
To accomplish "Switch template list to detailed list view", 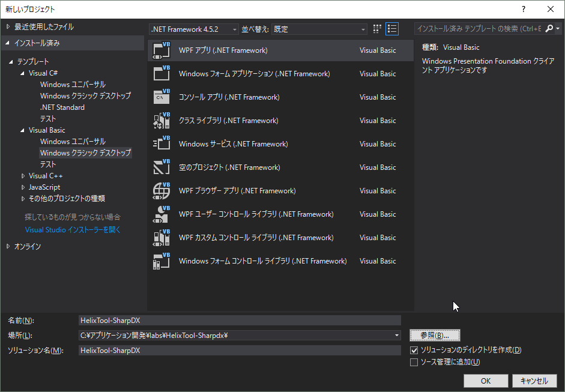I will click(392, 28).
